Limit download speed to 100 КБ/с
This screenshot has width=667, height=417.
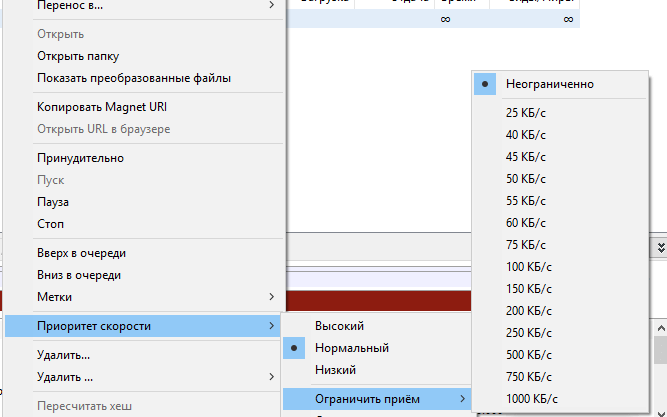529,266
